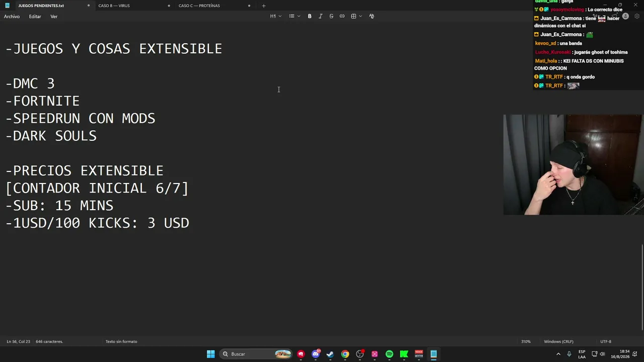
Task: Click the 646 caracteres count in status bar
Action: point(49,341)
